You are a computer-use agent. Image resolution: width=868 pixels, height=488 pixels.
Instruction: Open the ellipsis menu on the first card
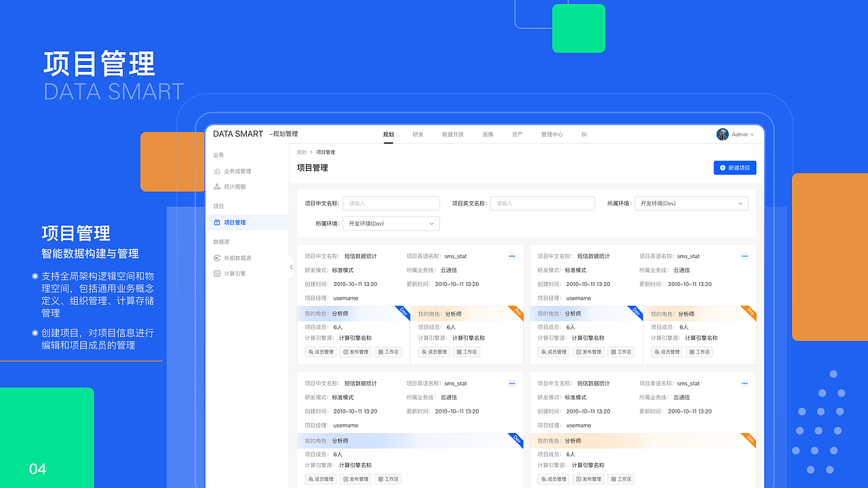(511, 256)
